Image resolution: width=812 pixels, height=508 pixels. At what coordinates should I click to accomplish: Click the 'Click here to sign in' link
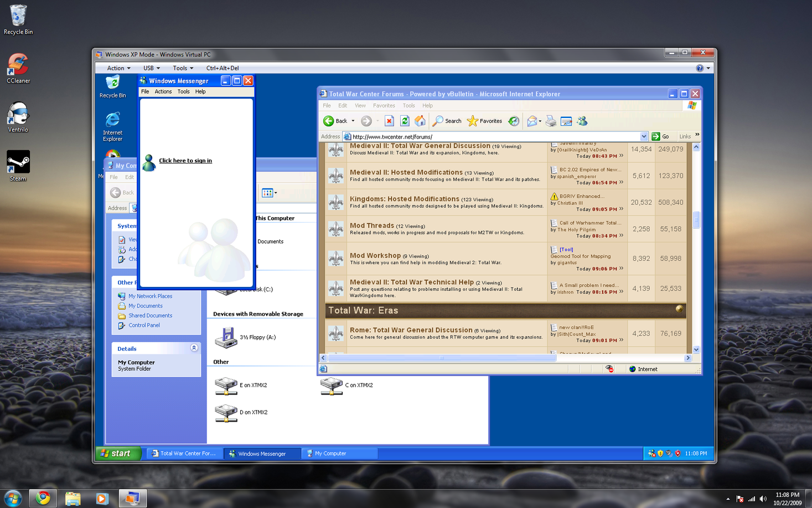coord(185,161)
